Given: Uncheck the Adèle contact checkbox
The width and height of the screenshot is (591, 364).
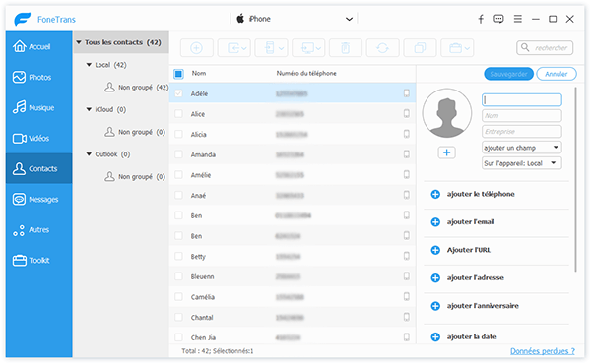Looking at the screenshot, I should click(x=178, y=93).
